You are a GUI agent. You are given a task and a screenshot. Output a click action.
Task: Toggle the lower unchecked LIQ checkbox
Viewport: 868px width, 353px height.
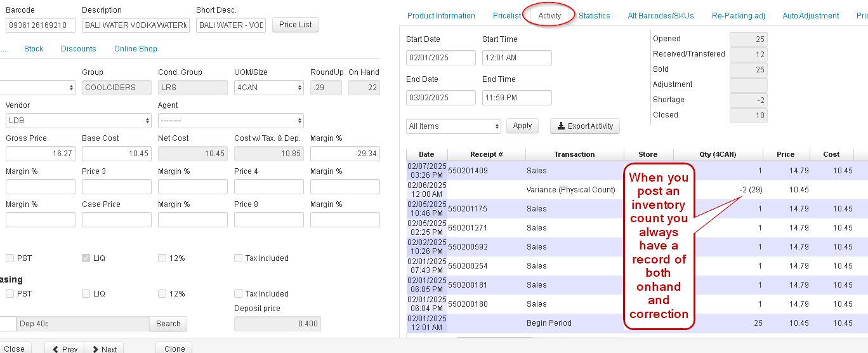pyautogui.click(x=86, y=294)
